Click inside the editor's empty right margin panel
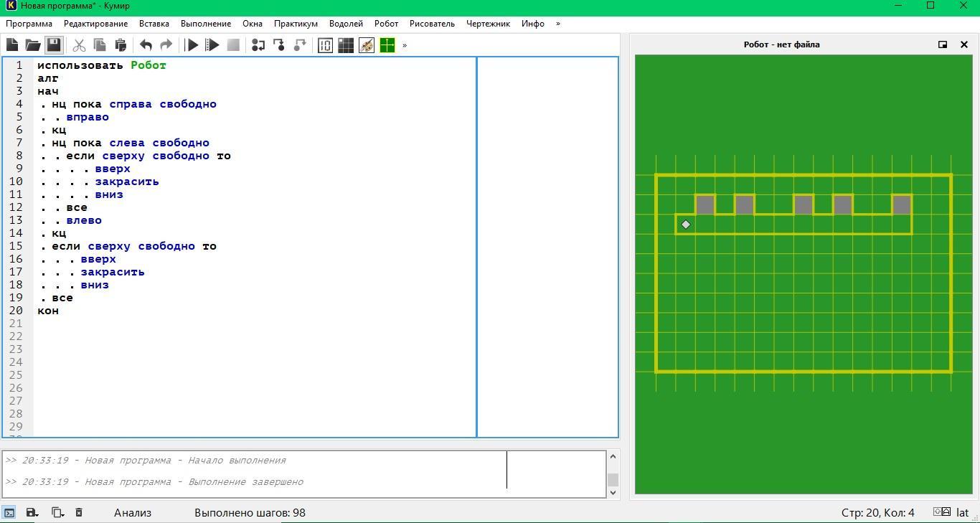The height and width of the screenshot is (523, 980). [547, 247]
